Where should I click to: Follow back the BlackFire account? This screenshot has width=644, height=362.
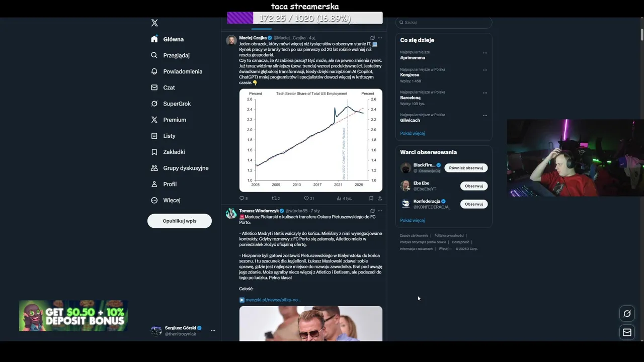tap(465, 168)
